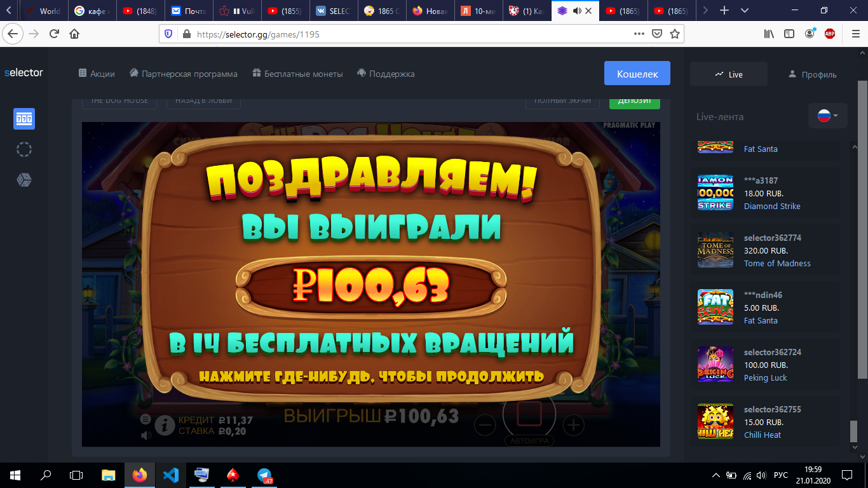Open the Кошелек wallet button
Viewport: 868px width, 488px height.
click(636, 73)
